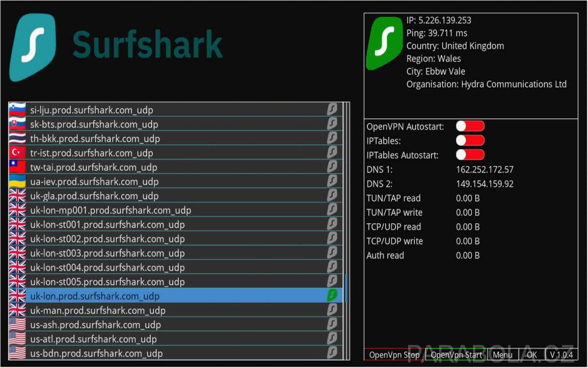
Task: Select th-bkk.prod.surfshark.com_udp server
Action: point(176,138)
